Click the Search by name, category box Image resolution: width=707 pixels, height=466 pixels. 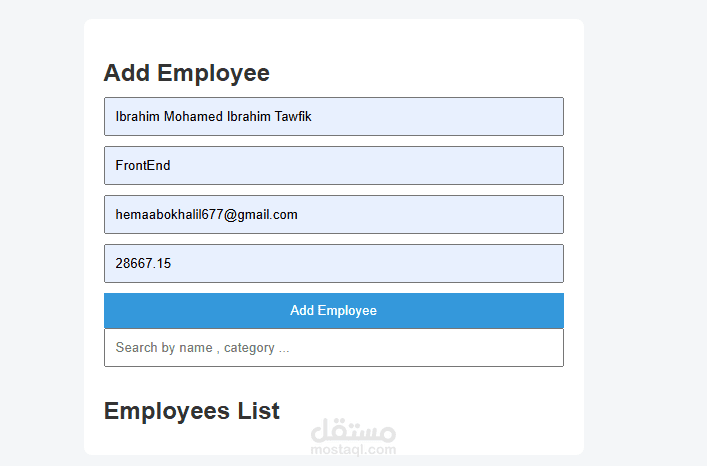(x=333, y=347)
